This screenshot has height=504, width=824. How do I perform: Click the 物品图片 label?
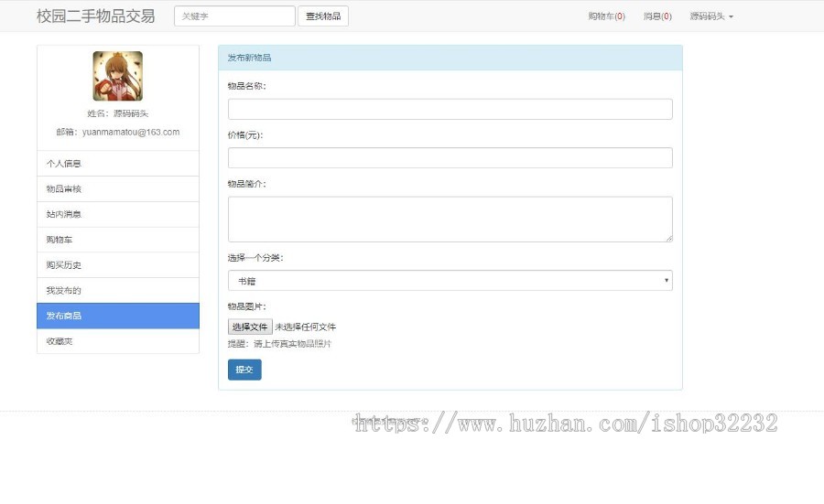tap(247, 306)
